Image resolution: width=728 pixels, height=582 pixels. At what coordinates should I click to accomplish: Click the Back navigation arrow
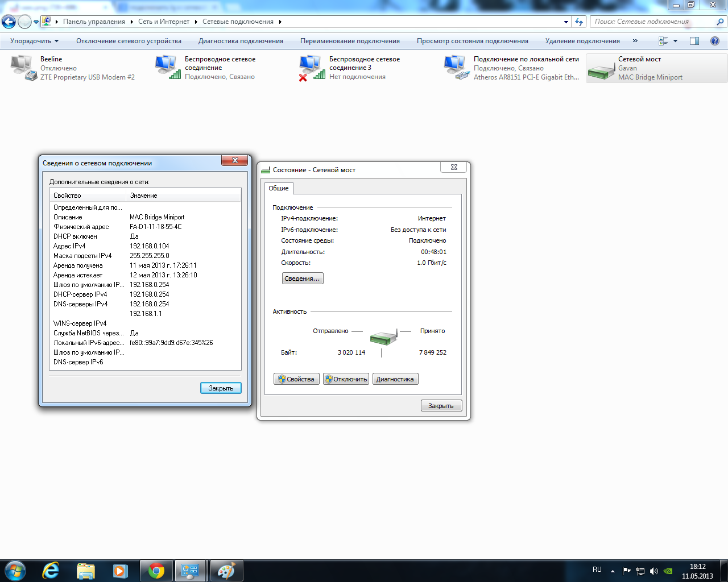pos(9,22)
